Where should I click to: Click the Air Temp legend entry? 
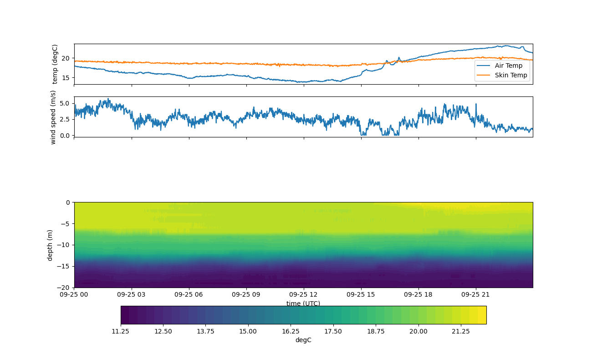coord(509,66)
